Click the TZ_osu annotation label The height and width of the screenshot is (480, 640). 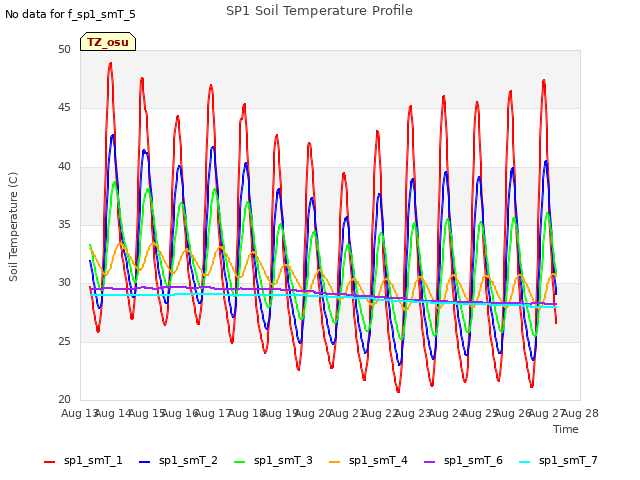click(108, 42)
